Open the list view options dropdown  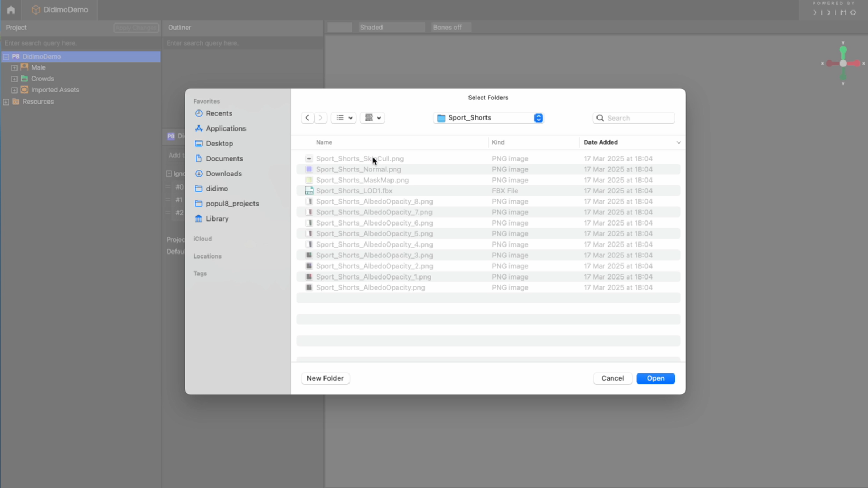pos(344,118)
